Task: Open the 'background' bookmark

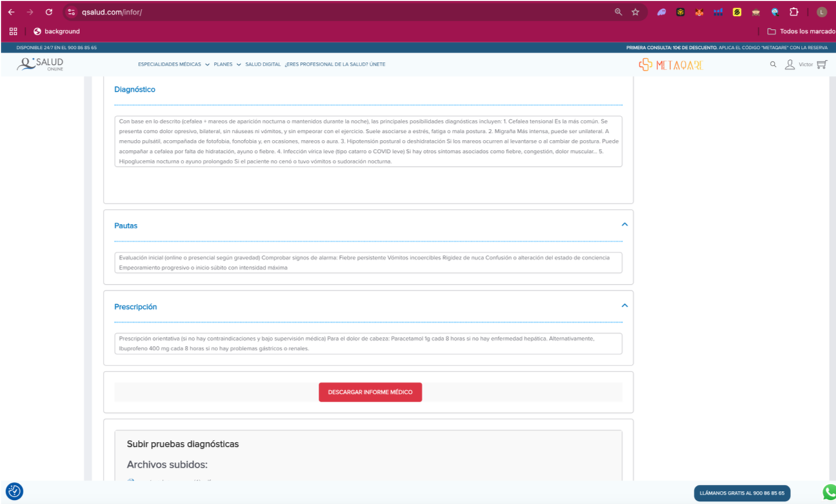Action: coord(57,32)
